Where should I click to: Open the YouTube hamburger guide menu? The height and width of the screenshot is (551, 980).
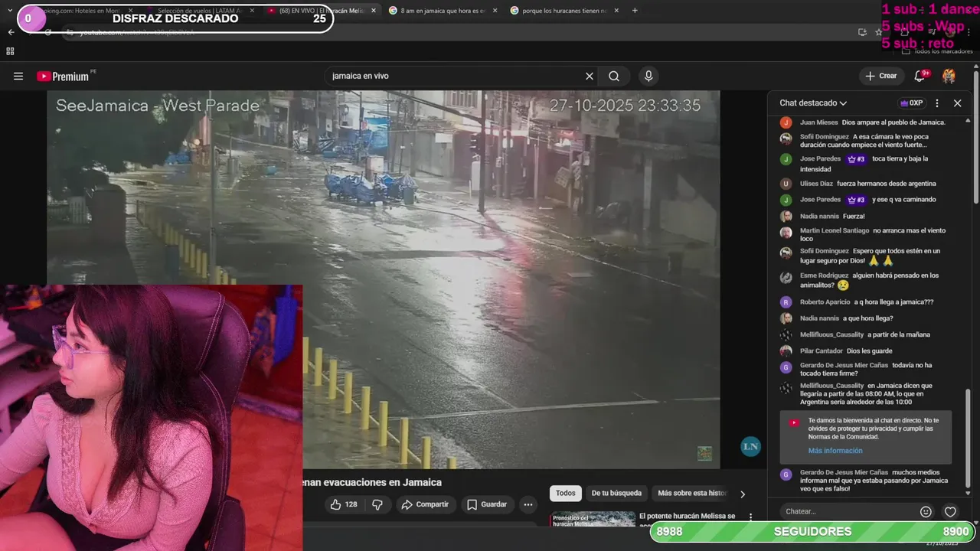click(x=18, y=76)
